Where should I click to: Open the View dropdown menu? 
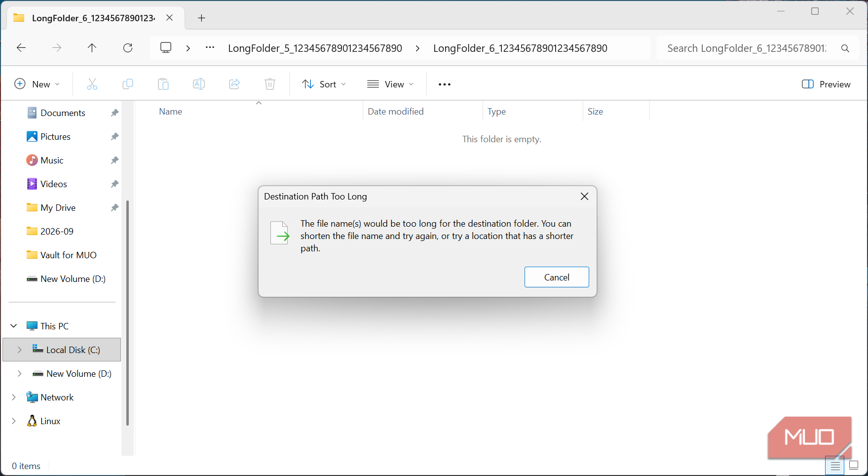pos(390,84)
